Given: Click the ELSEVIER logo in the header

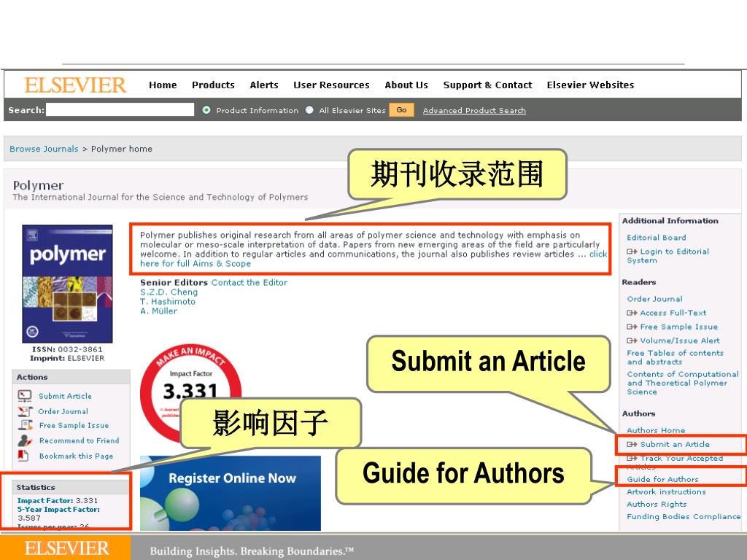Looking at the screenshot, I should coord(75,85).
